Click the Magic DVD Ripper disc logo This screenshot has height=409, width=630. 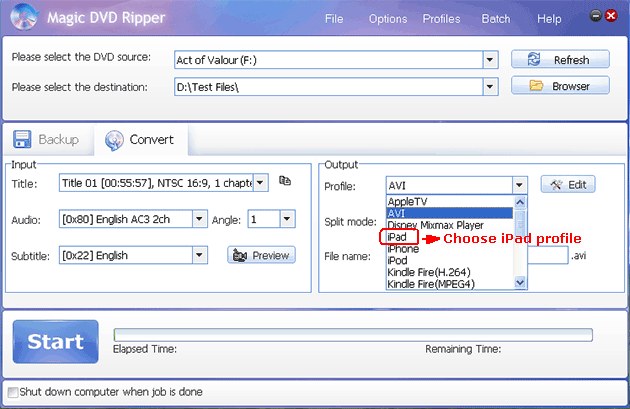click(24, 17)
